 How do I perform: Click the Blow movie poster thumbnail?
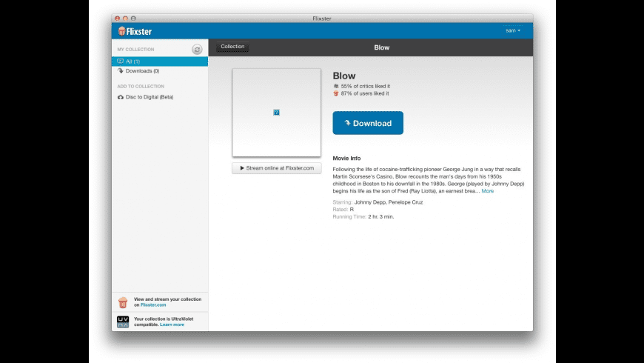click(276, 112)
